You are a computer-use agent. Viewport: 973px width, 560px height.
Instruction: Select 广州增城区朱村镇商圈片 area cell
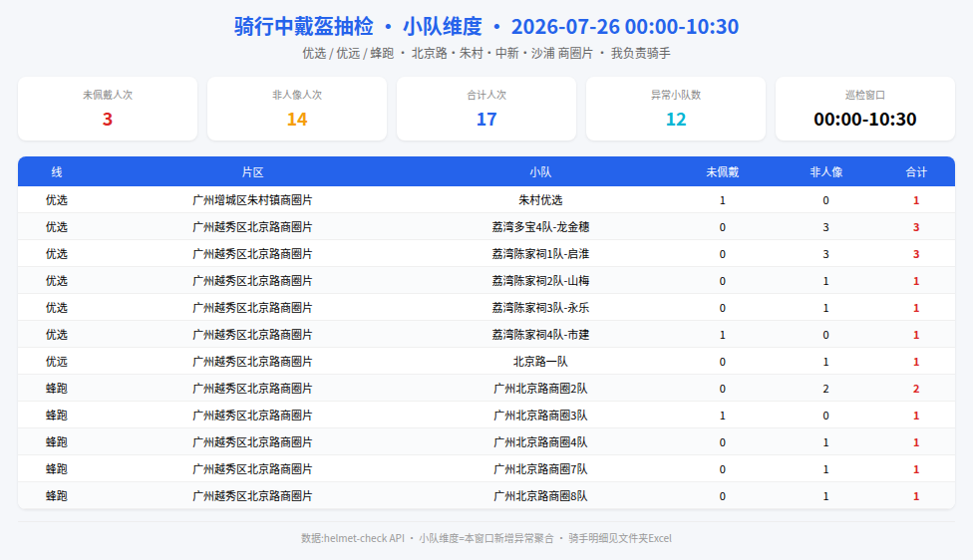click(x=252, y=199)
